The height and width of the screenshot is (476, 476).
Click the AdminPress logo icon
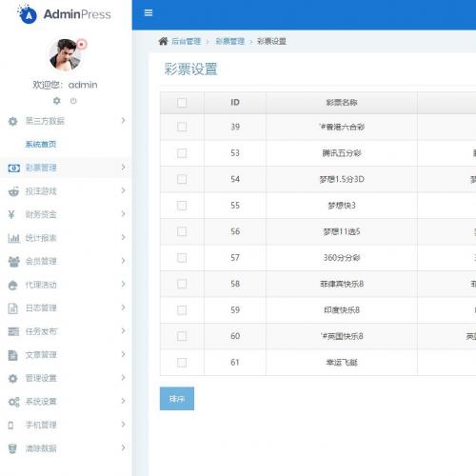[28, 14]
